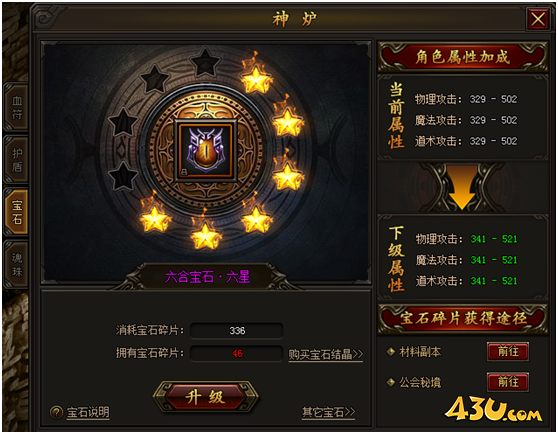This screenshot has height=434, width=558.
Task: Click the lit star at bottom center
Action: click(x=205, y=236)
